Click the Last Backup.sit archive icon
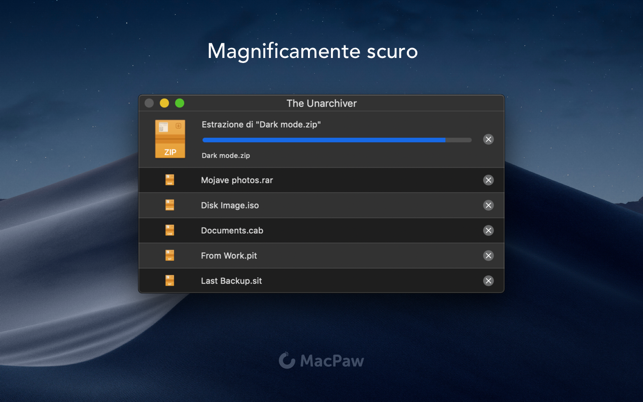The width and height of the screenshot is (643, 402). pos(169,281)
